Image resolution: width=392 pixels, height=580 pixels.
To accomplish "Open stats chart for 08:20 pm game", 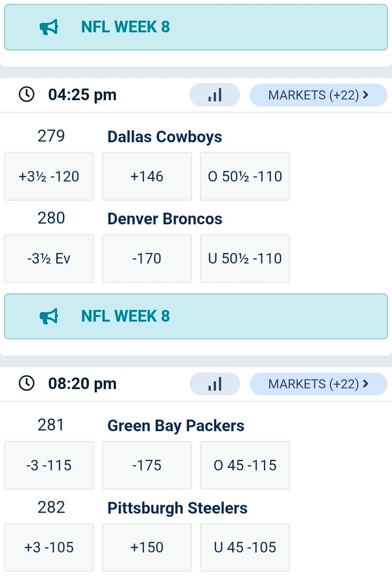I will 215,384.
